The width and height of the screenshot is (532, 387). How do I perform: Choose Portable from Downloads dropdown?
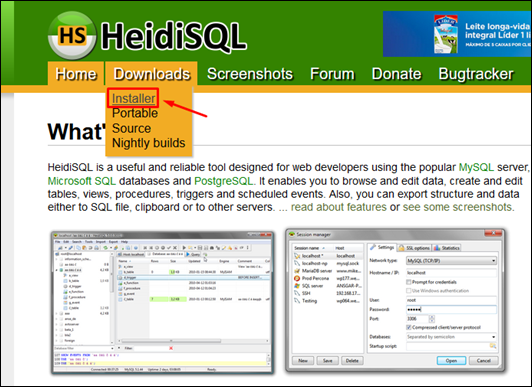(x=135, y=113)
